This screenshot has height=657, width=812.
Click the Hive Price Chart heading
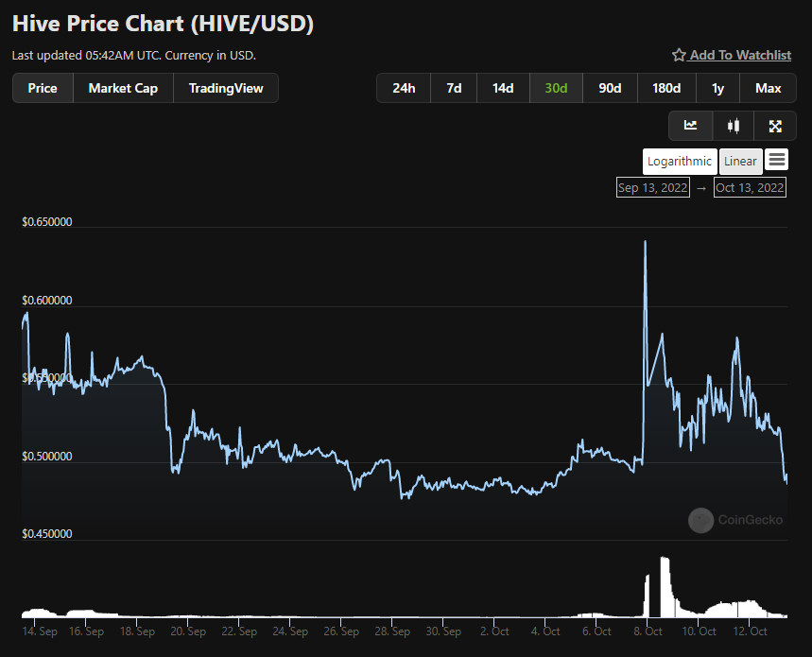[163, 24]
